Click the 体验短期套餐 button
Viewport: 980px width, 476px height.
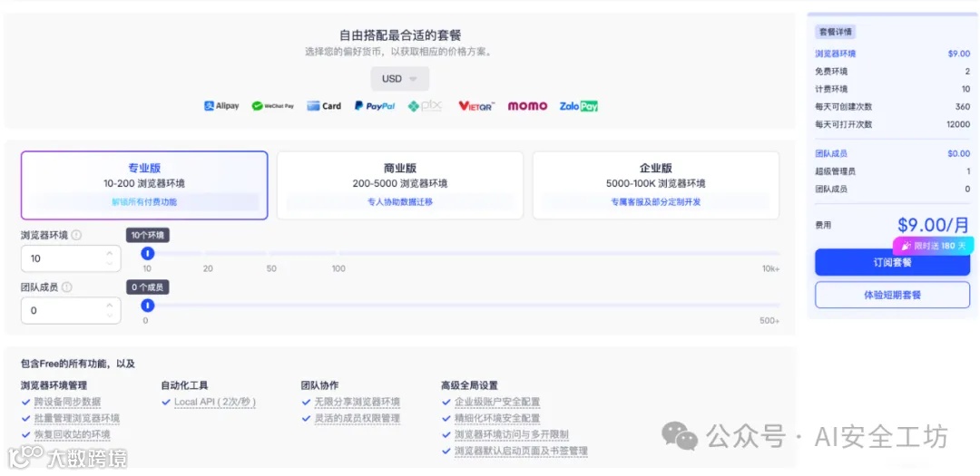point(892,295)
